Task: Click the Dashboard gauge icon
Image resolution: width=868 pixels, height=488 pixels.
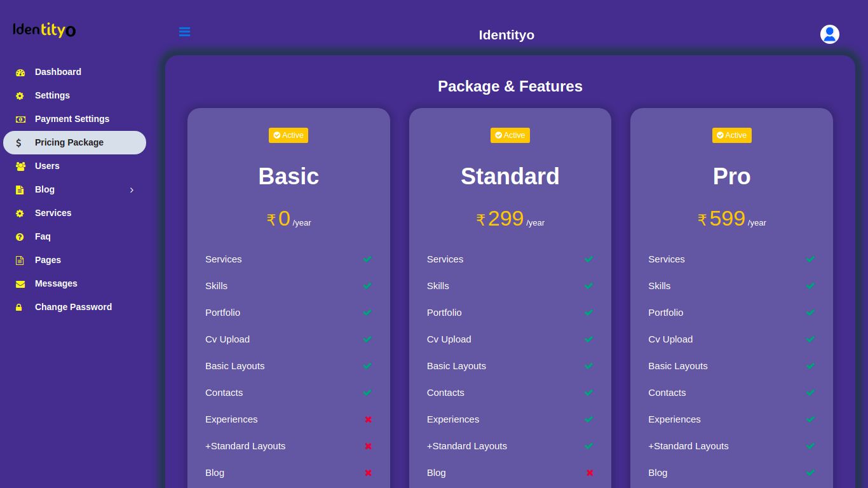Action: 20,72
